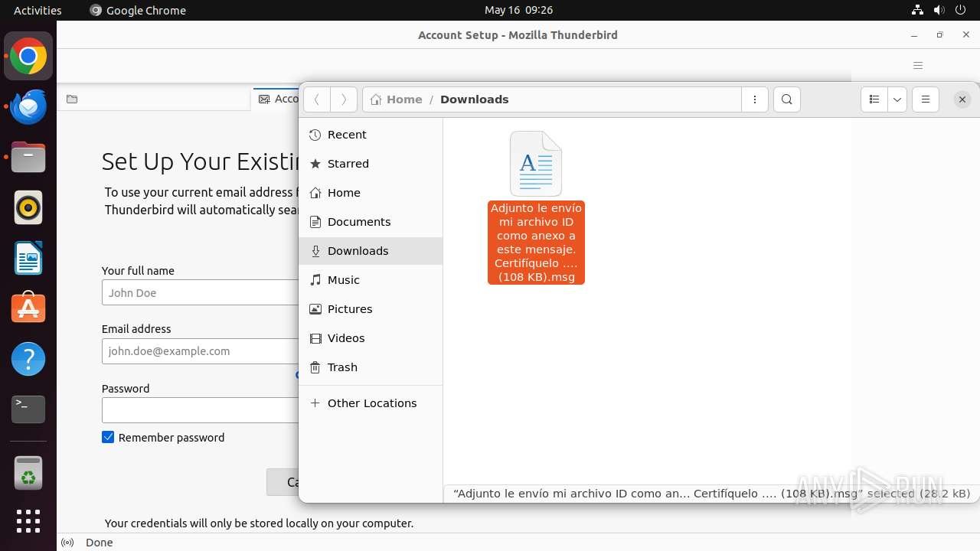
Task: Click Downloads in the path bar
Action: pos(474,99)
